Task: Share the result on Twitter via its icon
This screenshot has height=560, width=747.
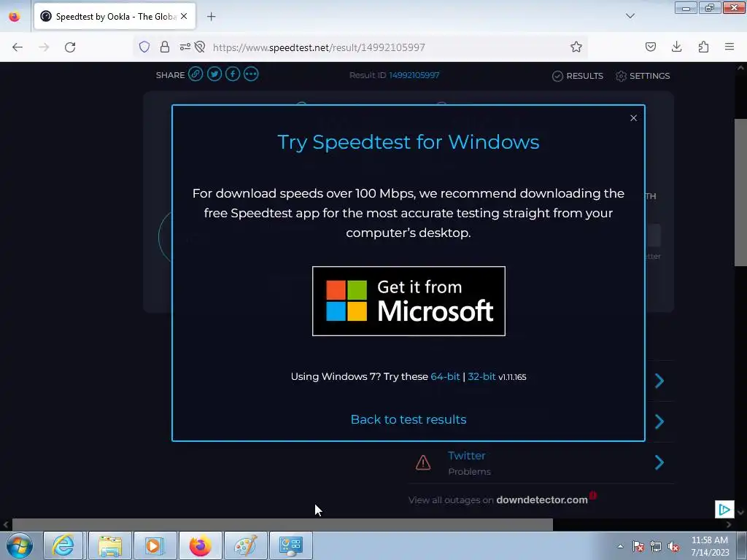Action: click(x=214, y=74)
